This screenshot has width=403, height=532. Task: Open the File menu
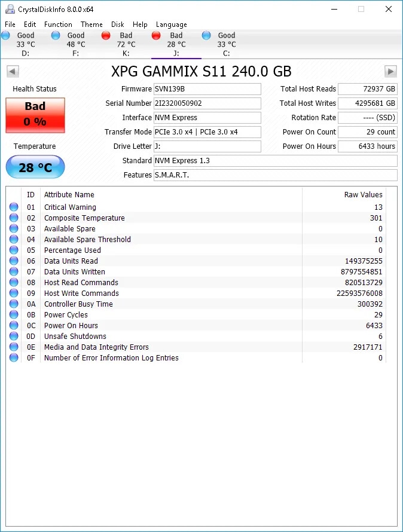[x=10, y=25]
